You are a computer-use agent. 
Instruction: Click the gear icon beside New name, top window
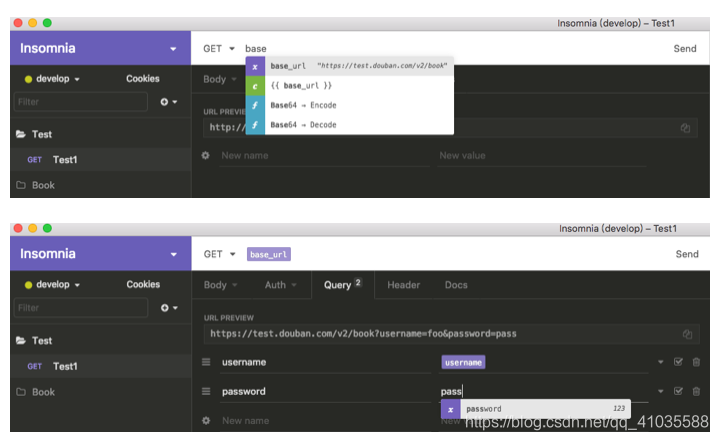click(x=205, y=155)
